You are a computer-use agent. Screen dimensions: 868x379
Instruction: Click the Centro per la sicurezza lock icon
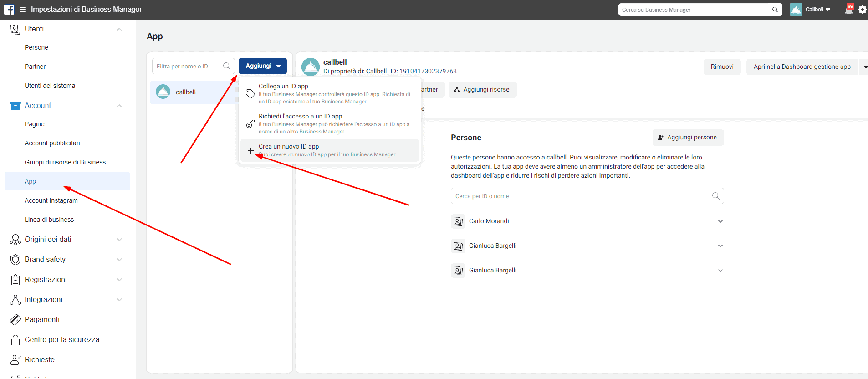[15, 340]
